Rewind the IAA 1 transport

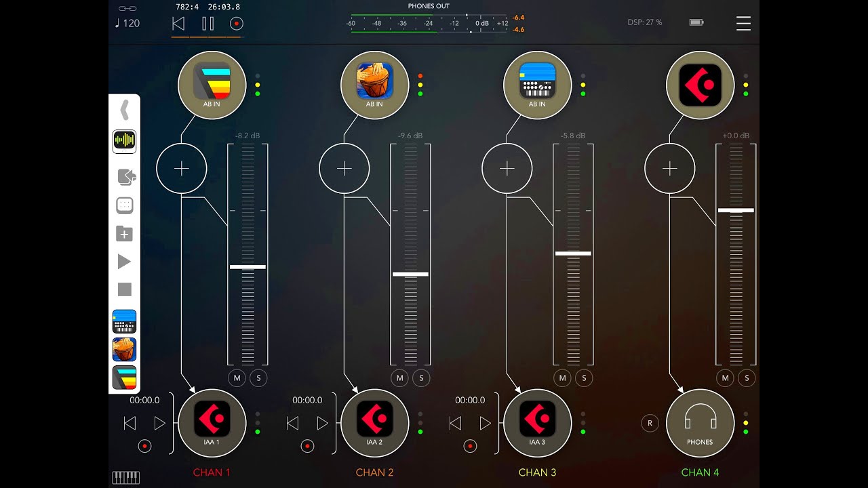tap(130, 424)
